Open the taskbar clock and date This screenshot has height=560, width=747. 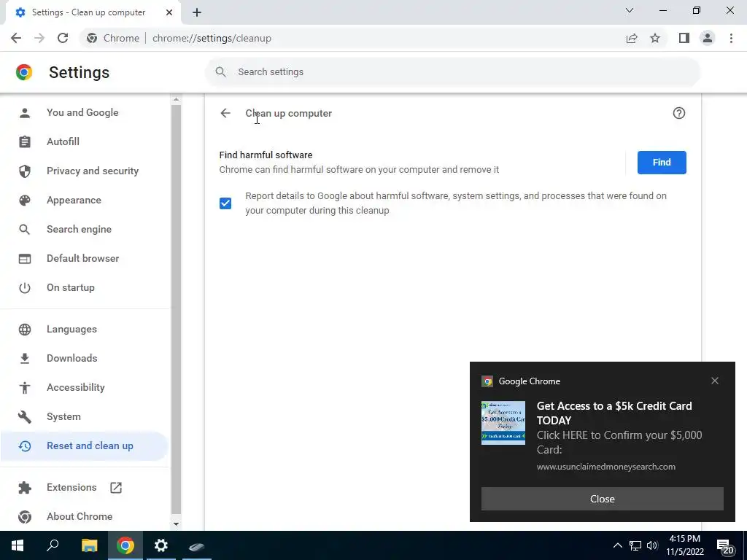[x=684, y=545]
